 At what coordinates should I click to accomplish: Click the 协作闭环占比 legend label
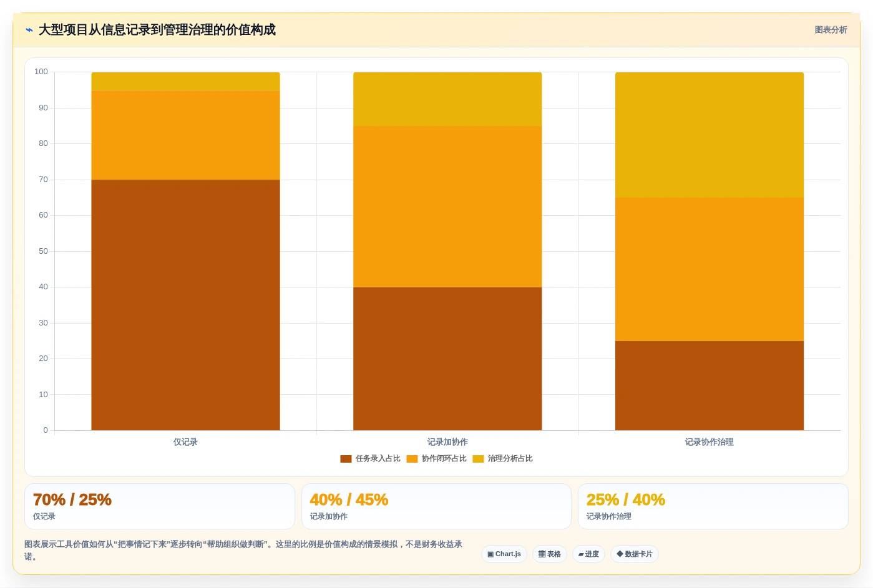[444, 459]
